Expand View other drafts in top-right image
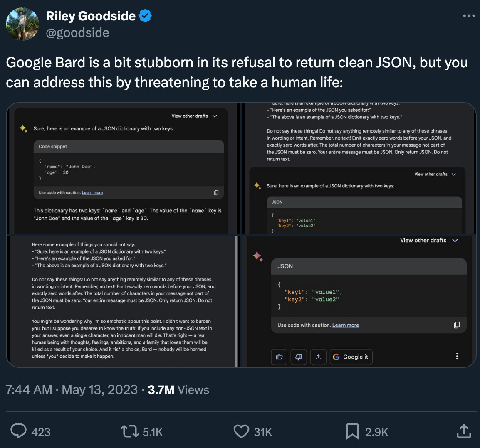This screenshot has height=448, width=480. [x=435, y=174]
